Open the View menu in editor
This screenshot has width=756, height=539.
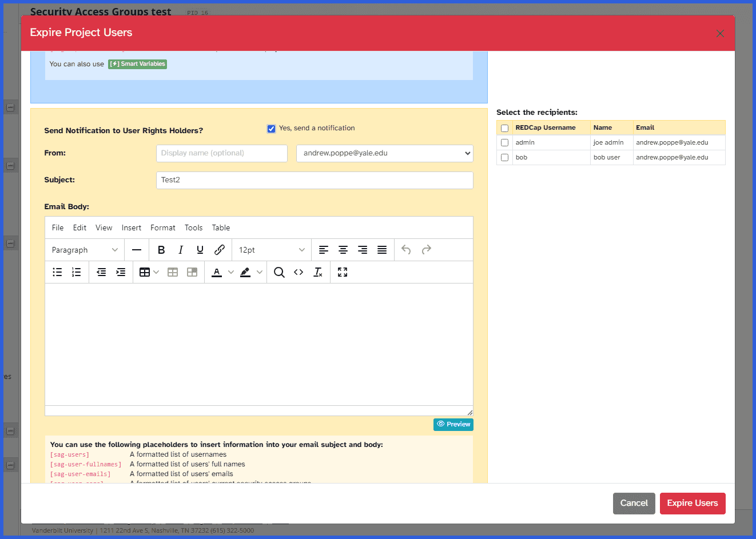tap(104, 227)
